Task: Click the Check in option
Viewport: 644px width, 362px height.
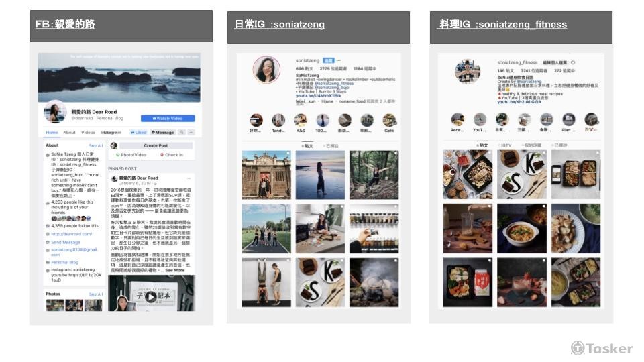Action: 173,155
